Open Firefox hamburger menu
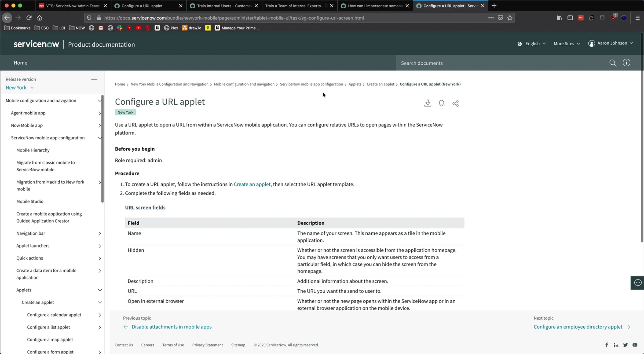The height and width of the screenshot is (354, 644). [638, 18]
